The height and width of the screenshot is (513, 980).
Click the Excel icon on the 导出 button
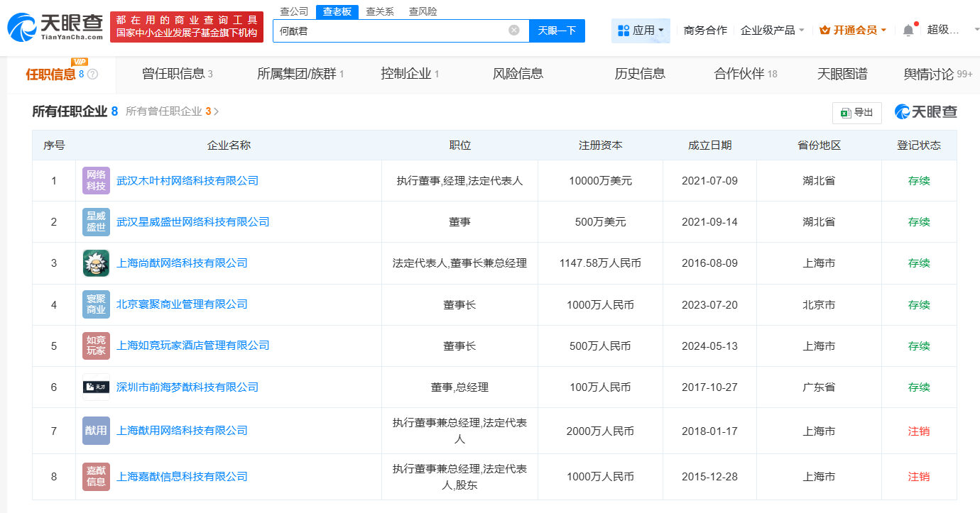pos(844,112)
